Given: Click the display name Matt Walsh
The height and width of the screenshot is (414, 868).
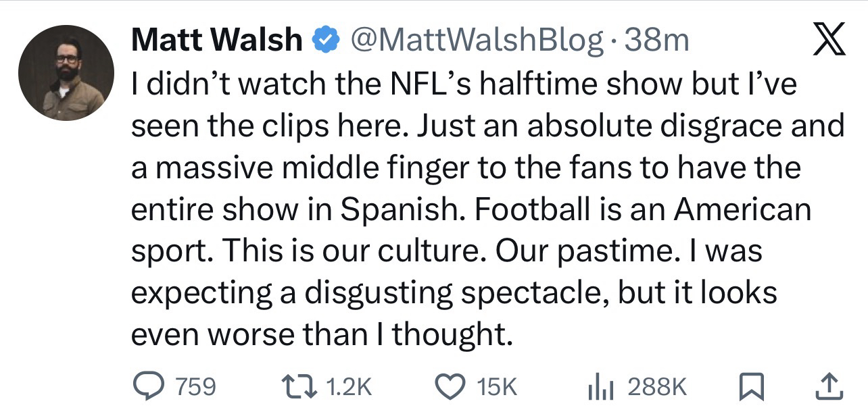Looking at the screenshot, I should tap(216, 41).
